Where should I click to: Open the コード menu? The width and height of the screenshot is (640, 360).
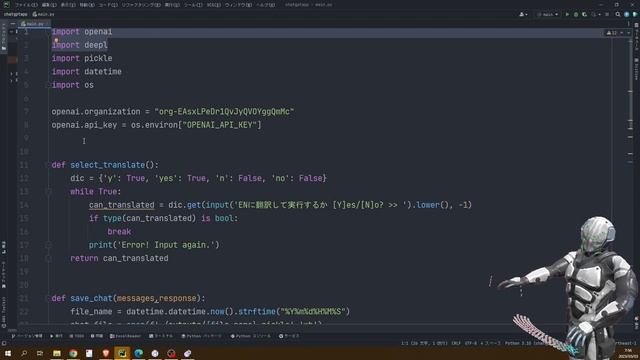108,5
